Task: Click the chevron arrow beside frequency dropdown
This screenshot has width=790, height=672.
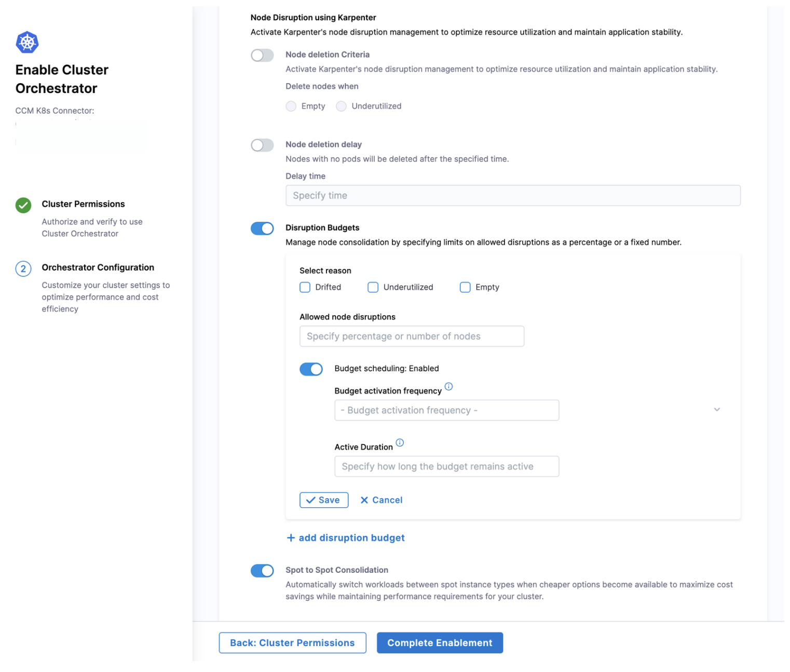Action: tap(717, 410)
